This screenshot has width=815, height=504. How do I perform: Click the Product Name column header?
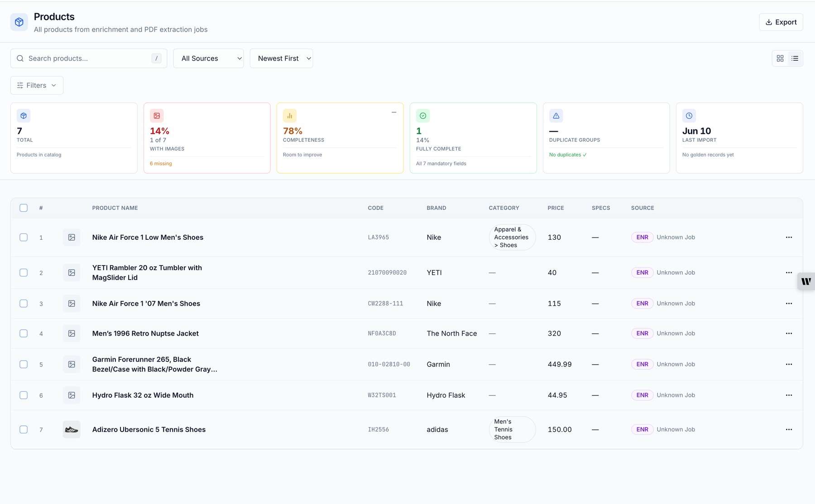[115, 208]
